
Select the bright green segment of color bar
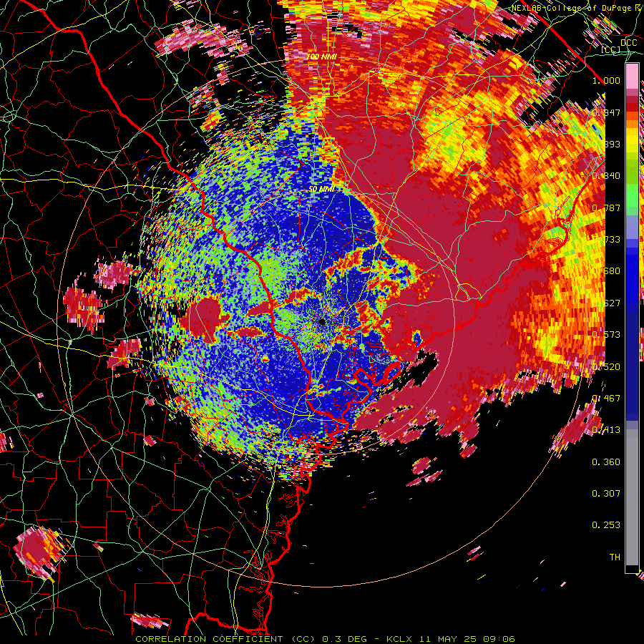[632, 196]
